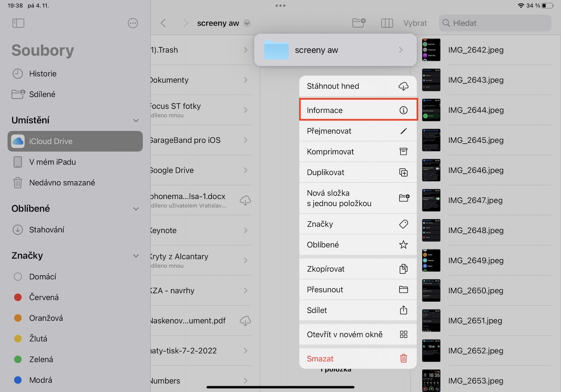The height and width of the screenshot is (392, 561).
Task: Select Komprimovat in the context menu
Action: [x=358, y=152]
